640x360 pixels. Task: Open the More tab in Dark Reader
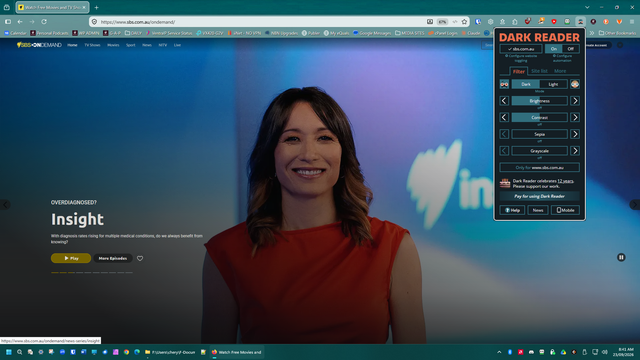(x=560, y=71)
